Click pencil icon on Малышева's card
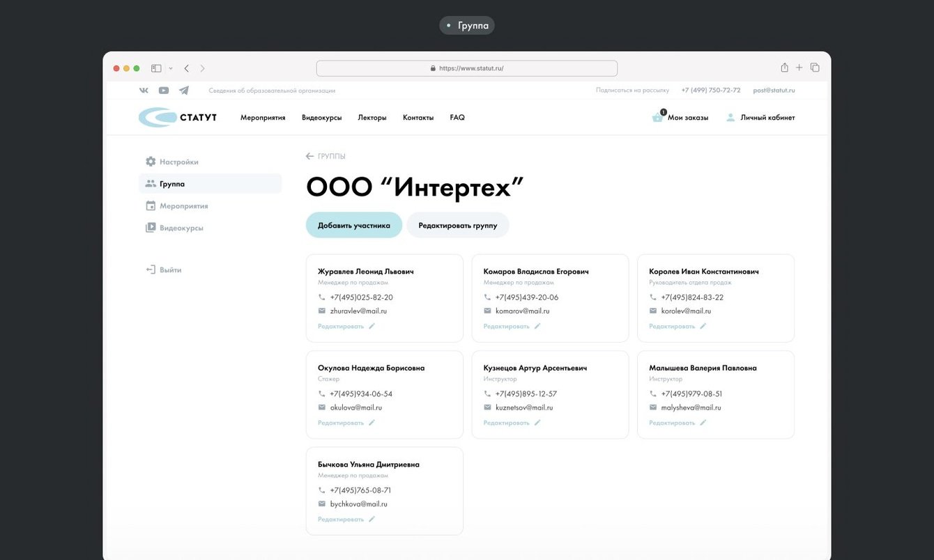934x560 pixels. tap(703, 423)
